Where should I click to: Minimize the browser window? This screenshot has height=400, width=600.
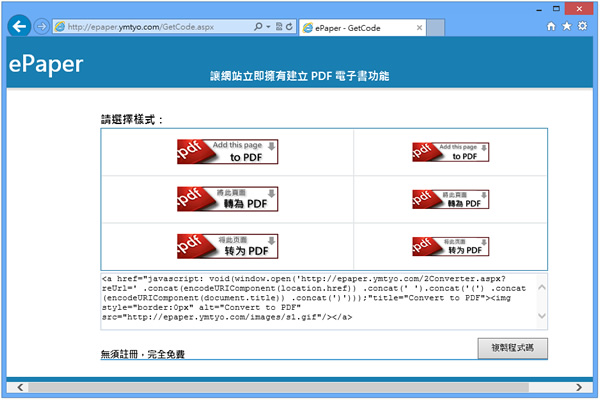click(539, 9)
